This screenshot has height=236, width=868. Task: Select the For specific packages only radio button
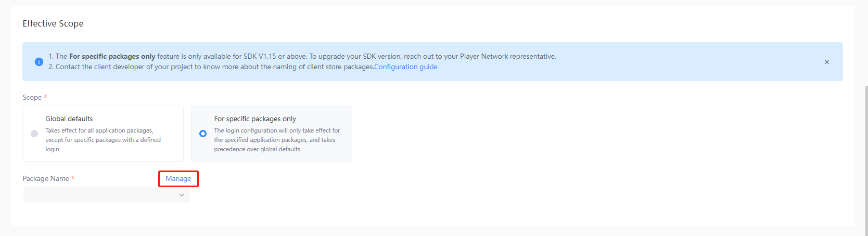click(203, 134)
